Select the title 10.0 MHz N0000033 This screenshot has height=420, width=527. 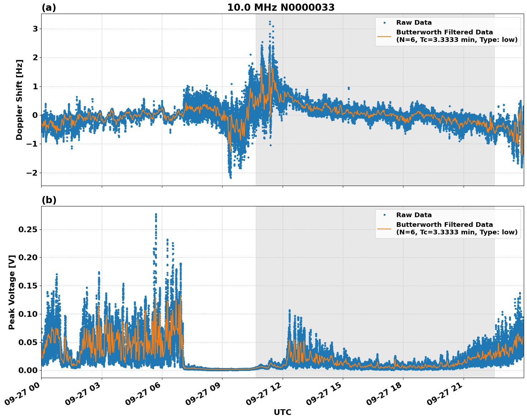click(x=282, y=8)
